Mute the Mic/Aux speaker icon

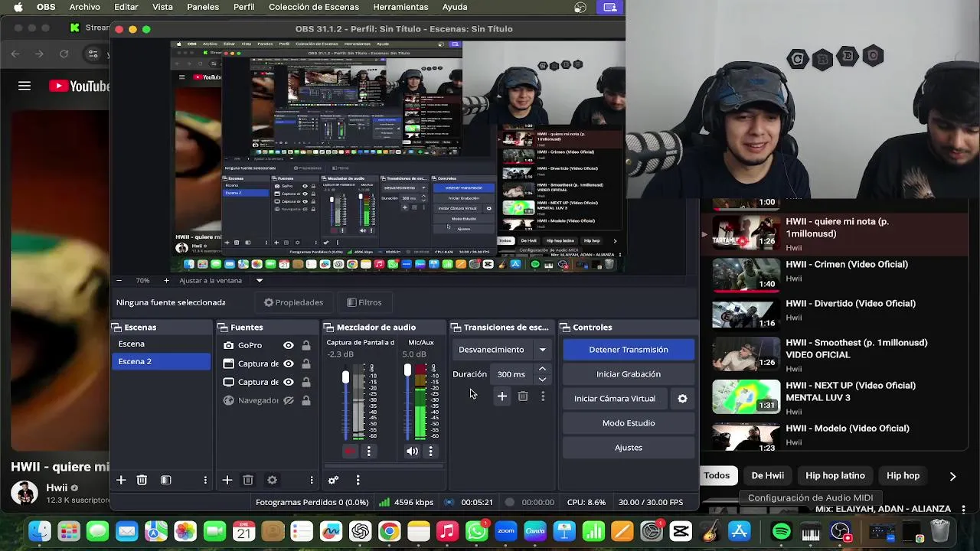tap(412, 452)
